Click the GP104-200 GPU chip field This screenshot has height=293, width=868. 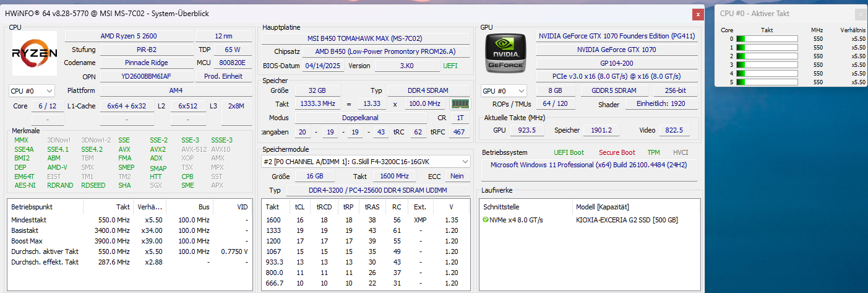[616, 63]
